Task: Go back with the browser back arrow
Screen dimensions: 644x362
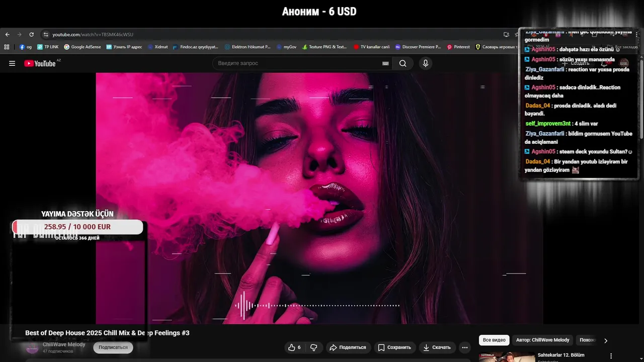Action: tap(7, 35)
